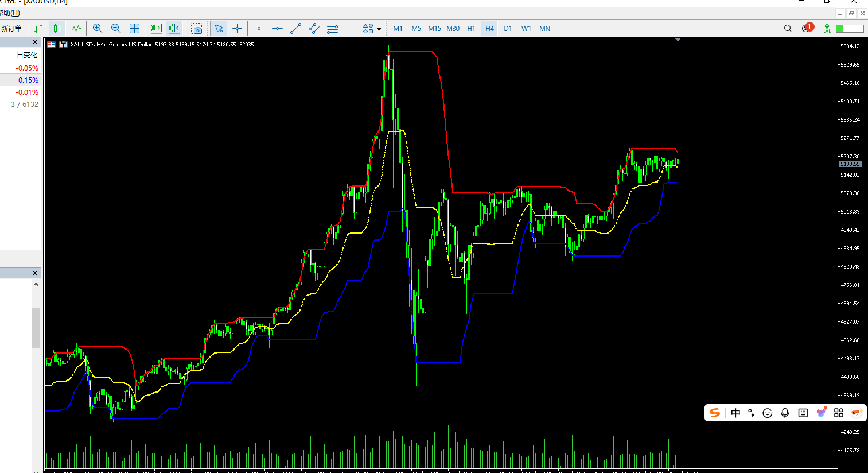Start Sogou voice input microphone
This screenshot has height=473, width=868.
[x=785, y=413]
